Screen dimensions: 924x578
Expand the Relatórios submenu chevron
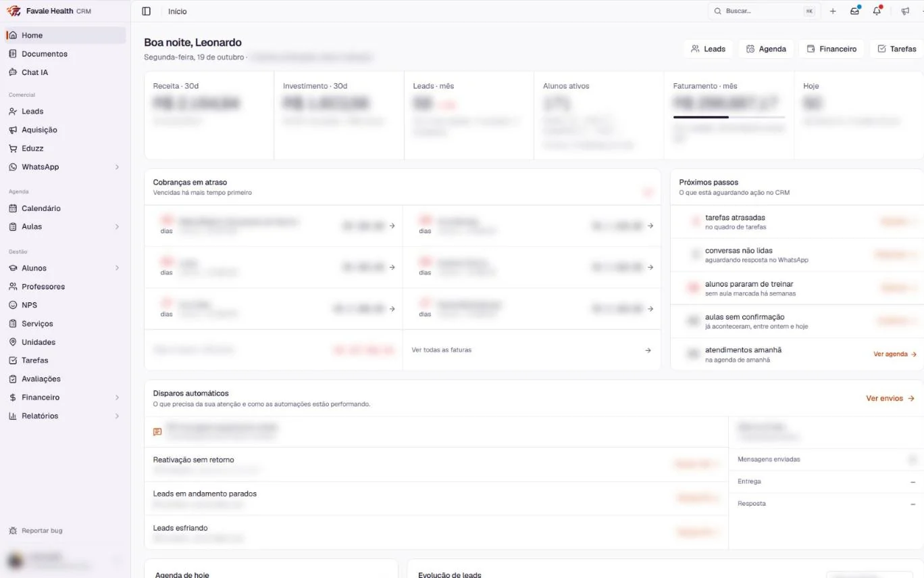click(117, 416)
